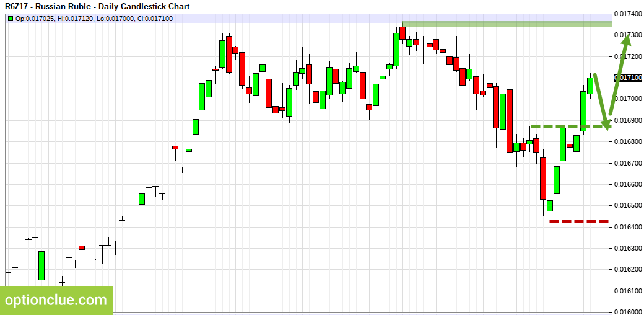This screenshot has width=644, height=315.
Task: Click the 0.016400 price axis label
Action: [x=628, y=226]
